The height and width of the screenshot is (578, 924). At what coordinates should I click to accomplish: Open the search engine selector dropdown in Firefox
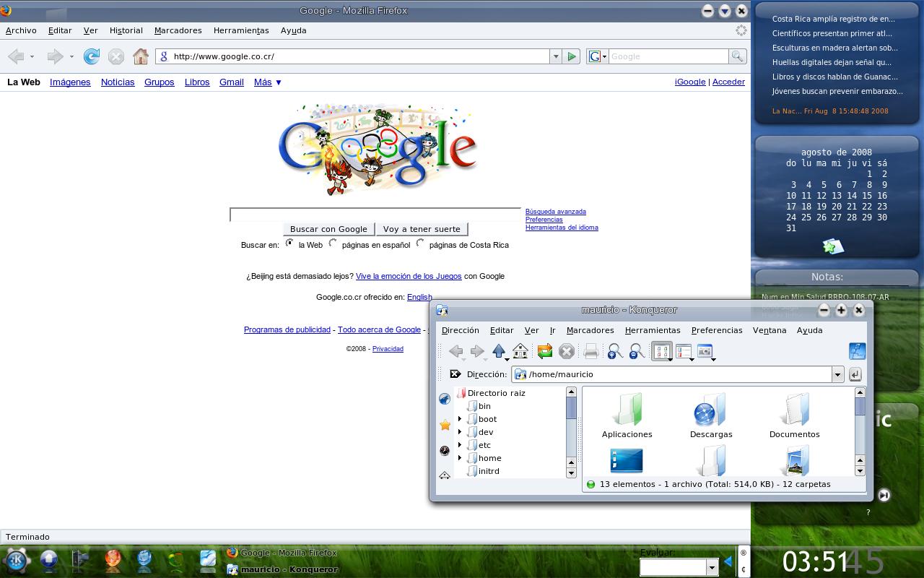tap(598, 56)
